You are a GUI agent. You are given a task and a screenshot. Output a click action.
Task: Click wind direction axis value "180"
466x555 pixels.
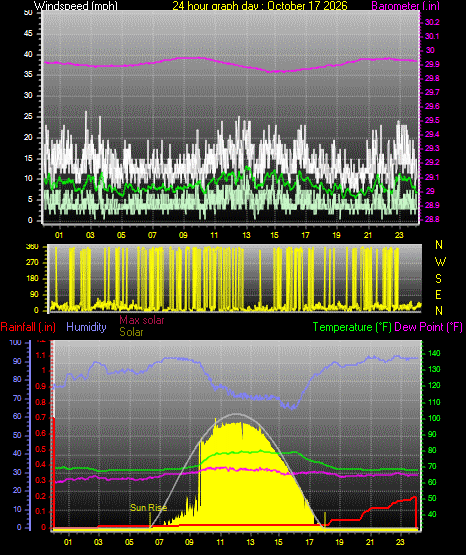[32, 279]
